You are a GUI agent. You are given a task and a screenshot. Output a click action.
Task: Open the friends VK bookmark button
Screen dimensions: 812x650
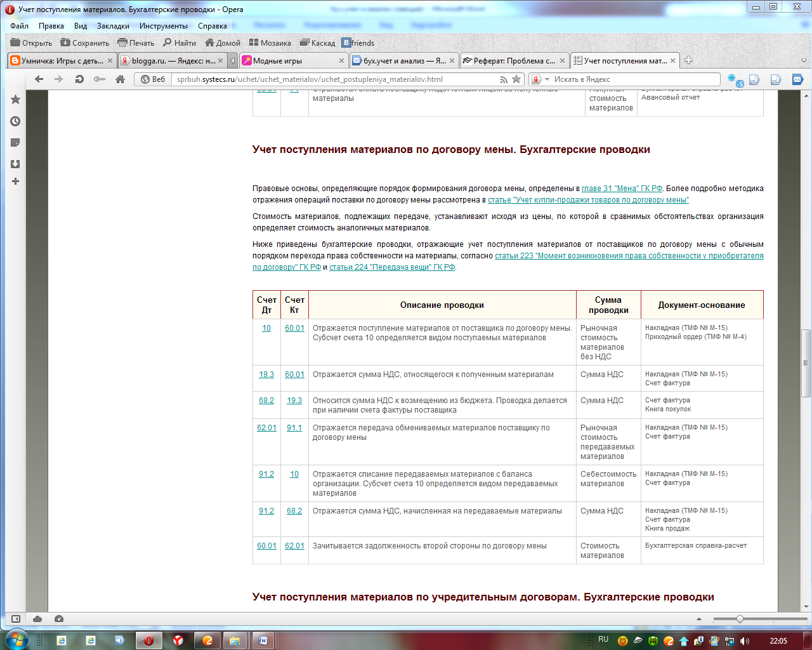[358, 43]
